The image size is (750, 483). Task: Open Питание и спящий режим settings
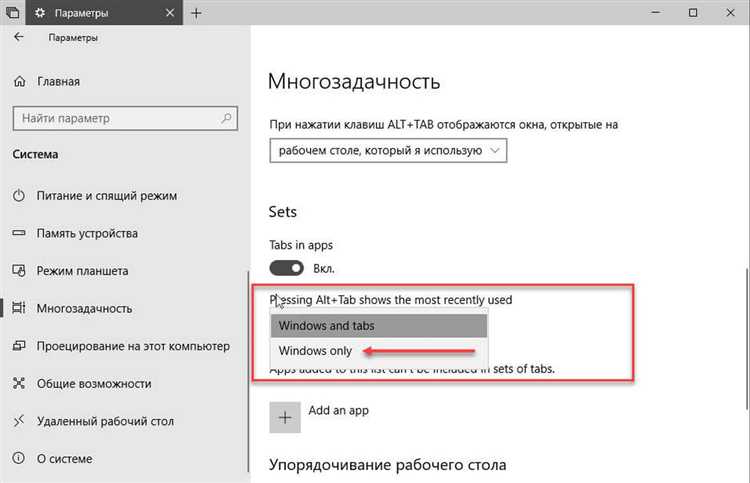107,195
